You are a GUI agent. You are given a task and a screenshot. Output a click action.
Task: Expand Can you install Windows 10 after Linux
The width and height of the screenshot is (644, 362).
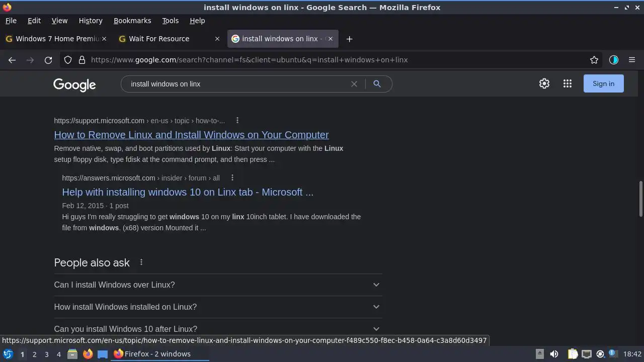(218, 329)
